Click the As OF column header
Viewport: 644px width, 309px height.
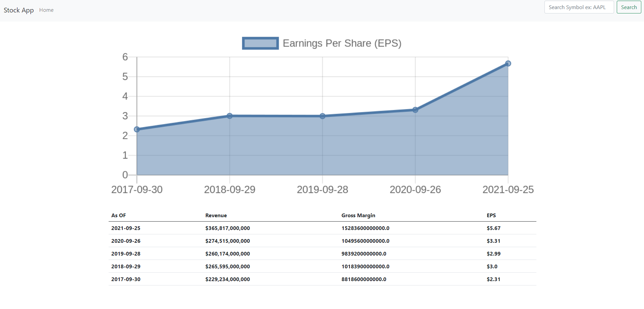pyautogui.click(x=119, y=216)
